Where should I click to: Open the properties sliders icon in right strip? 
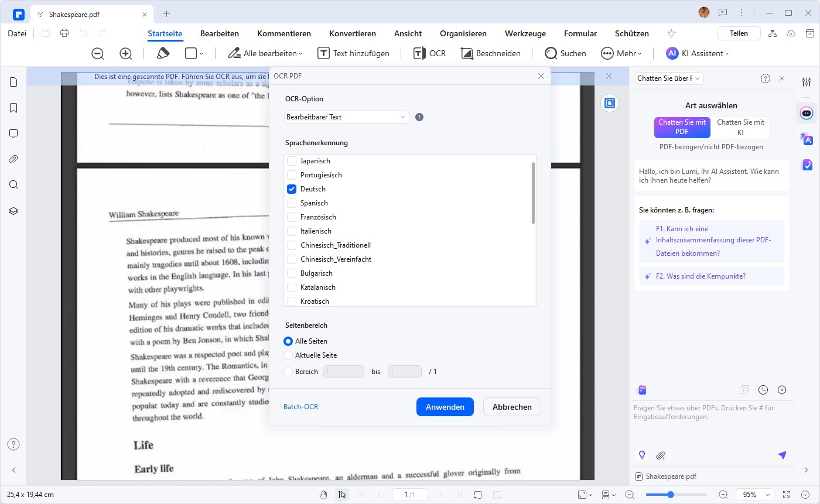point(807,82)
